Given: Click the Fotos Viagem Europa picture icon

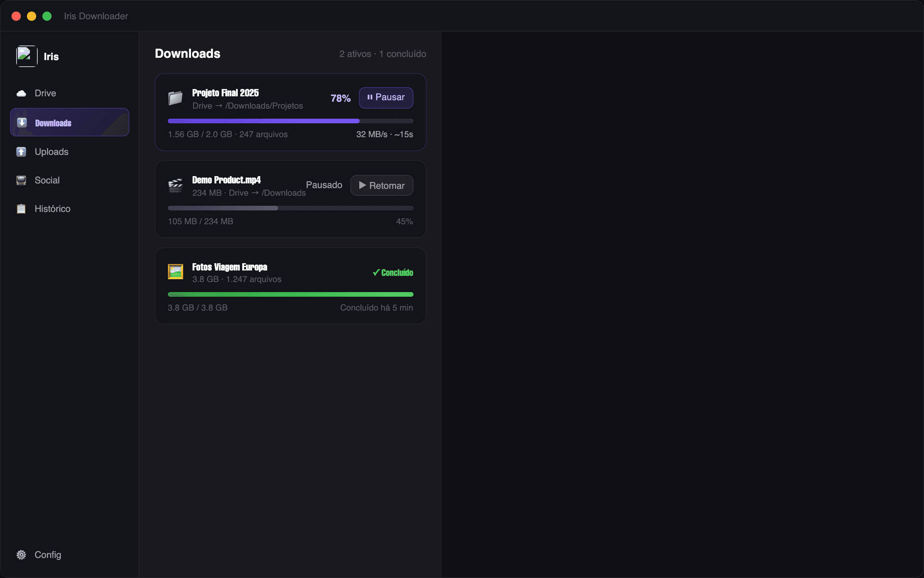Looking at the screenshot, I should pyautogui.click(x=176, y=272).
